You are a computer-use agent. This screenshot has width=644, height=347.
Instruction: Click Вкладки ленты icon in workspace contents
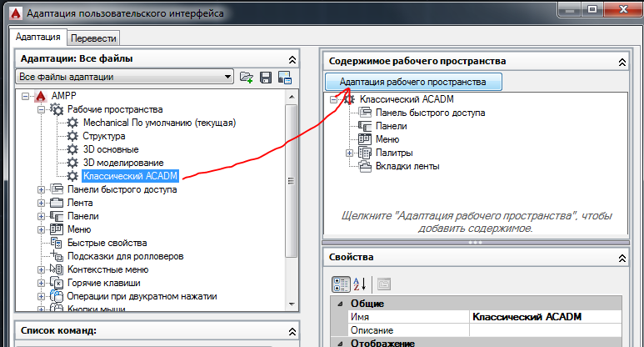coord(365,166)
